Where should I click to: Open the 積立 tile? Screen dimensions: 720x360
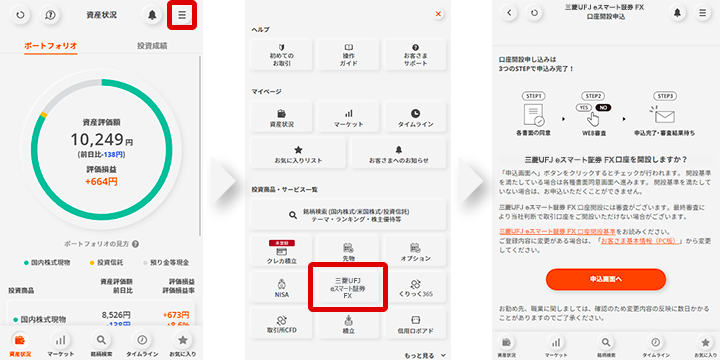349,323
